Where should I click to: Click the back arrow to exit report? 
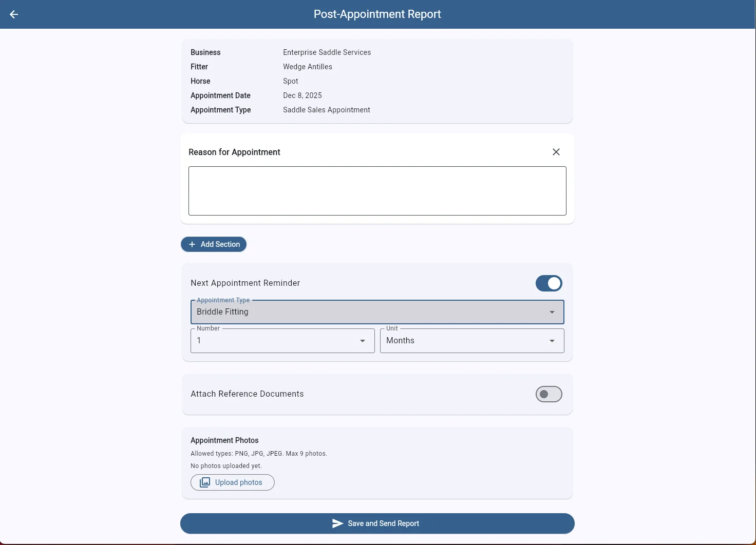(13, 14)
